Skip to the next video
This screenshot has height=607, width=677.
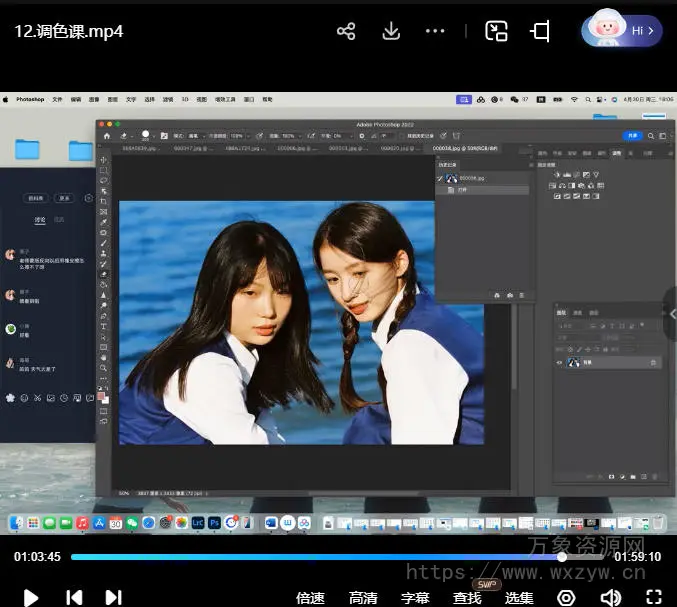point(113,597)
